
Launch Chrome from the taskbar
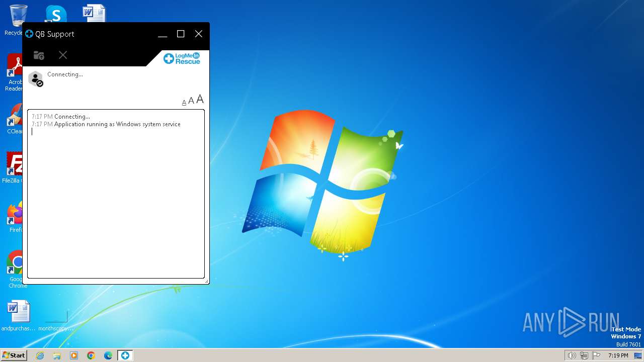pyautogui.click(x=91, y=355)
